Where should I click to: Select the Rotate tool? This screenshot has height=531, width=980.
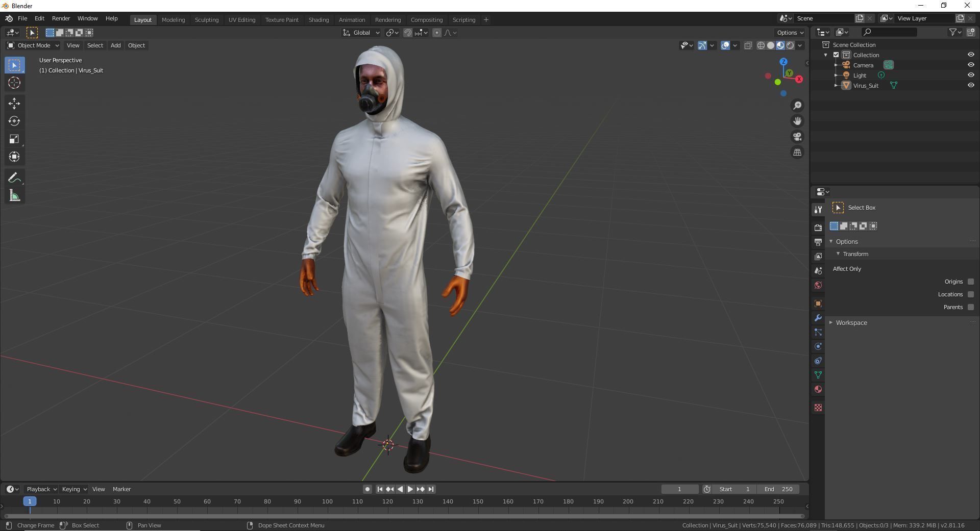click(x=14, y=121)
